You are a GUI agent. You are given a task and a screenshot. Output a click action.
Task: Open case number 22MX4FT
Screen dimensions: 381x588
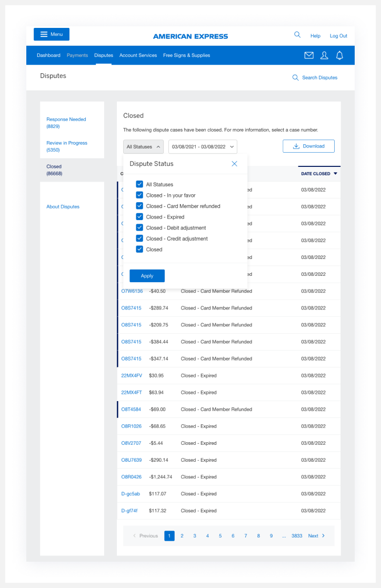coord(132,392)
